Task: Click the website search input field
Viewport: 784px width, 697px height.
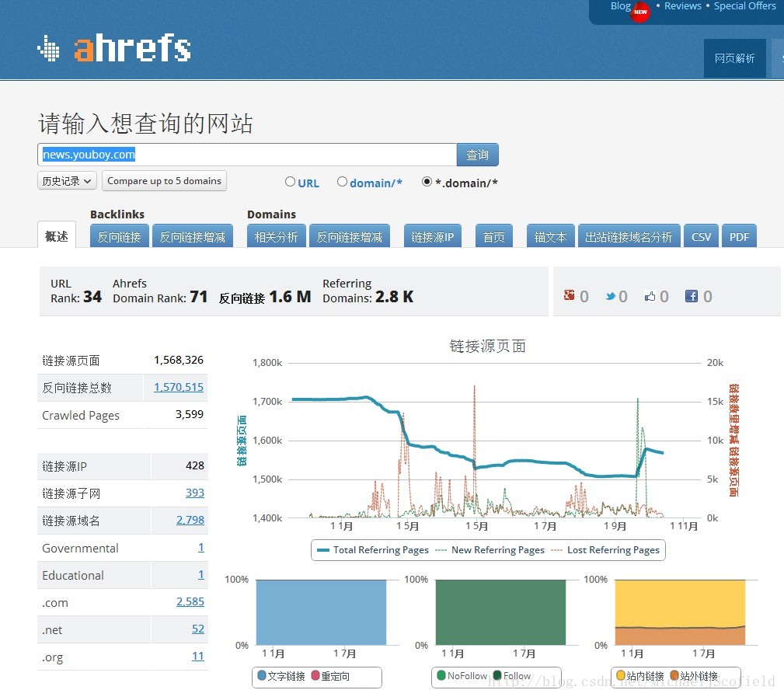Action: click(x=247, y=155)
